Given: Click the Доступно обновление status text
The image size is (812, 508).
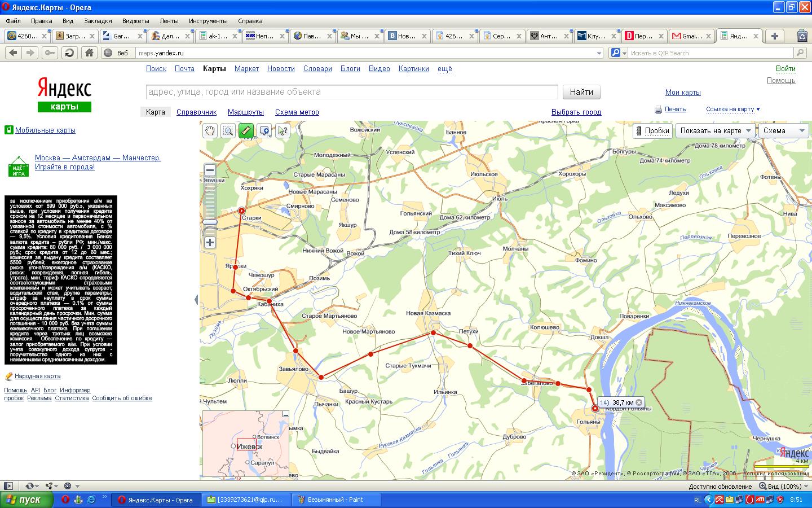Looking at the screenshot, I should [720, 486].
